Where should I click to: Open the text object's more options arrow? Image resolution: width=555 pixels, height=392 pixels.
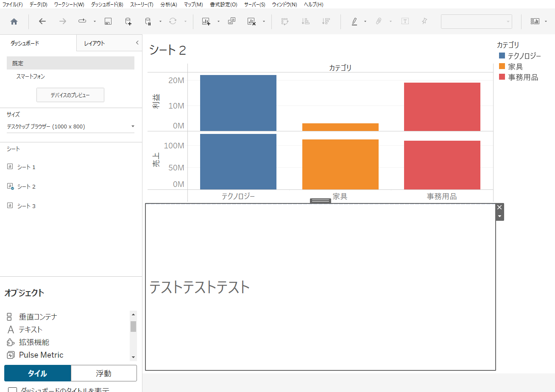(499, 216)
